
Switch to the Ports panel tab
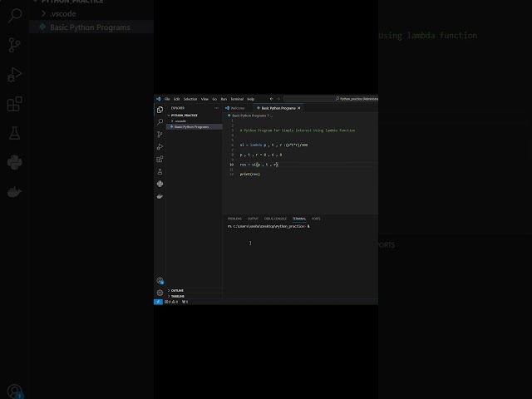coord(316,219)
